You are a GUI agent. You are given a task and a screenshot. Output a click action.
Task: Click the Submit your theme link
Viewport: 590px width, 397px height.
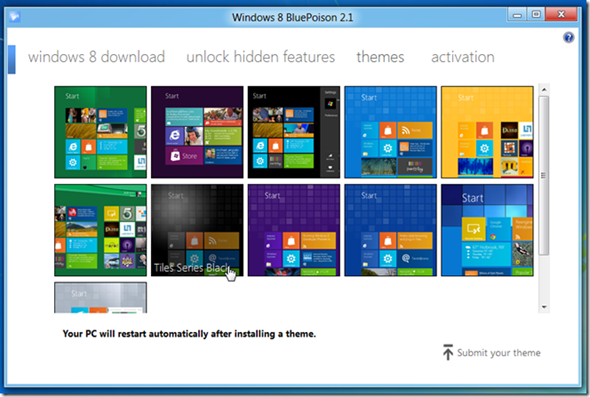(x=499, y=353)
